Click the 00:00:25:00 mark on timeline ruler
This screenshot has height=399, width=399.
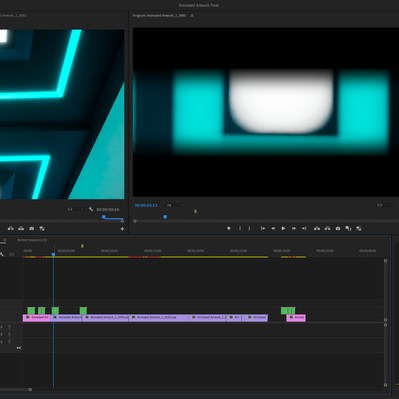[x=238, y=251]
